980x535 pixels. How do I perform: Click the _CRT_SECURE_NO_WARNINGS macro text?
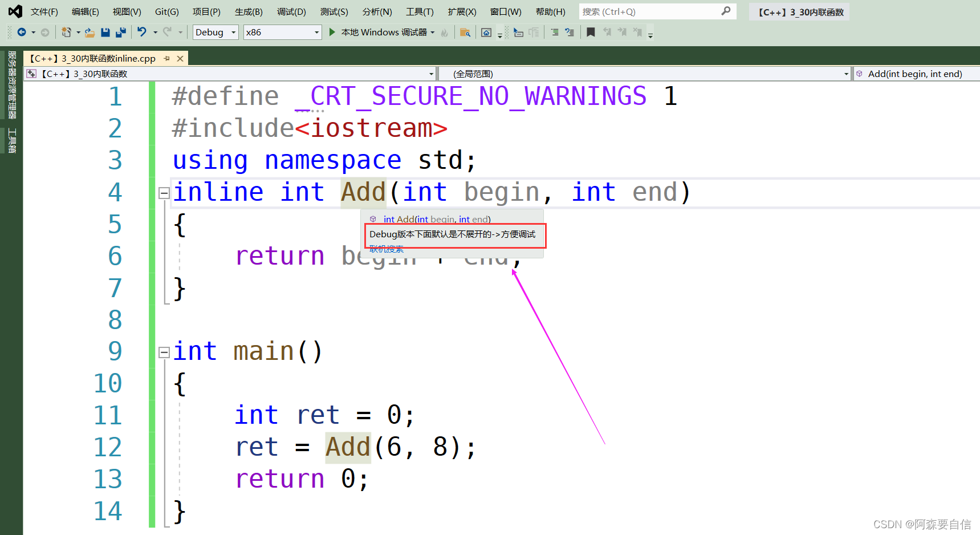click(x=471, y=96)
